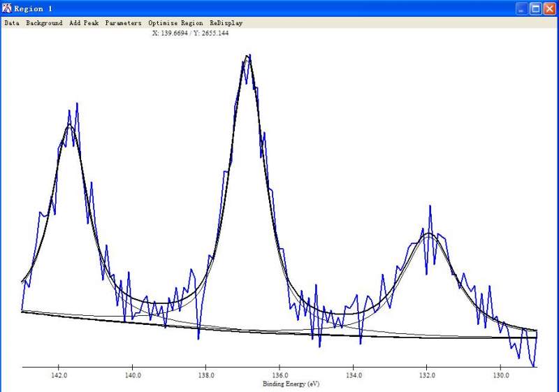This screenshot has height=392, width=559.
Task: Click the top of the 132 eV peak
Action: click(428, 233)
